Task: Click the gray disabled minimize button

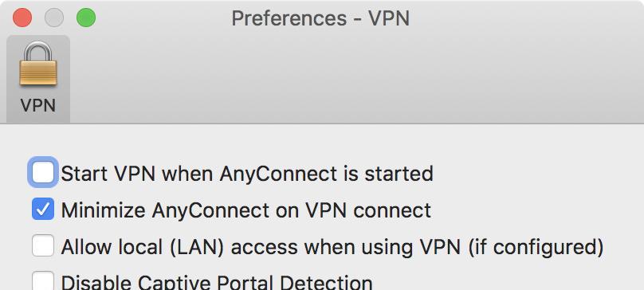Action: (54, 18)
